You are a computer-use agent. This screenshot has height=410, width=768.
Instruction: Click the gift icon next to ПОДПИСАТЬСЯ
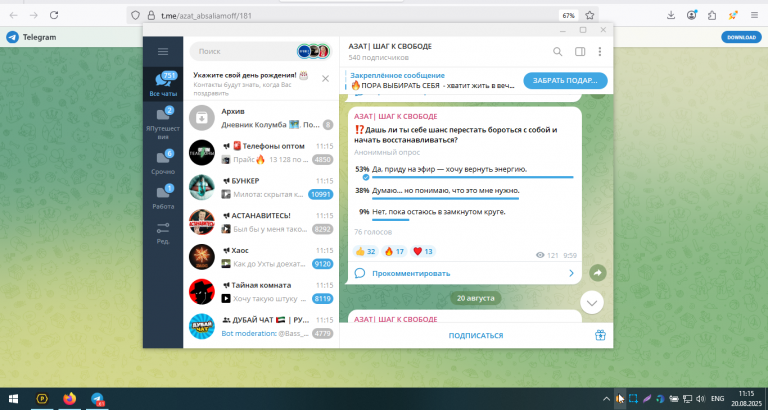(x=600, y=336)
